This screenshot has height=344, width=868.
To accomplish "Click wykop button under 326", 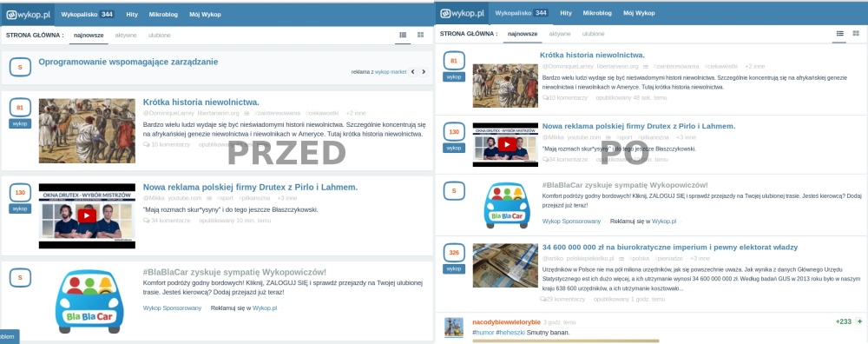I will [x=454, y=268].
